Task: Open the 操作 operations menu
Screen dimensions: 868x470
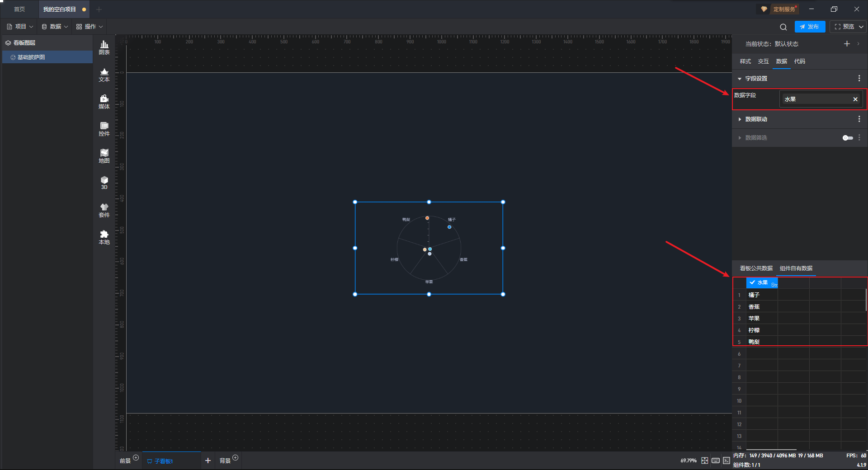Action: [90, 27]
